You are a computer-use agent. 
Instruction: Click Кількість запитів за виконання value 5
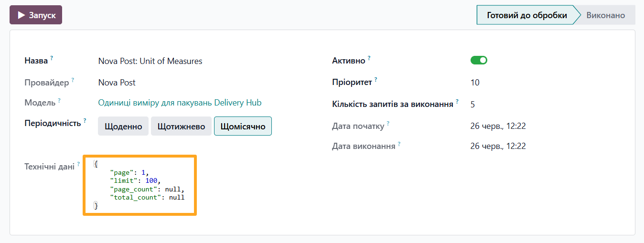point(472,104)
